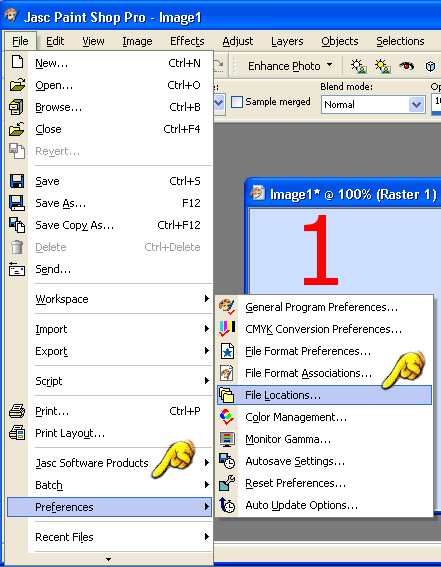Select Save Copy As menu entry

pyautogui.click(x=110, y=225)
